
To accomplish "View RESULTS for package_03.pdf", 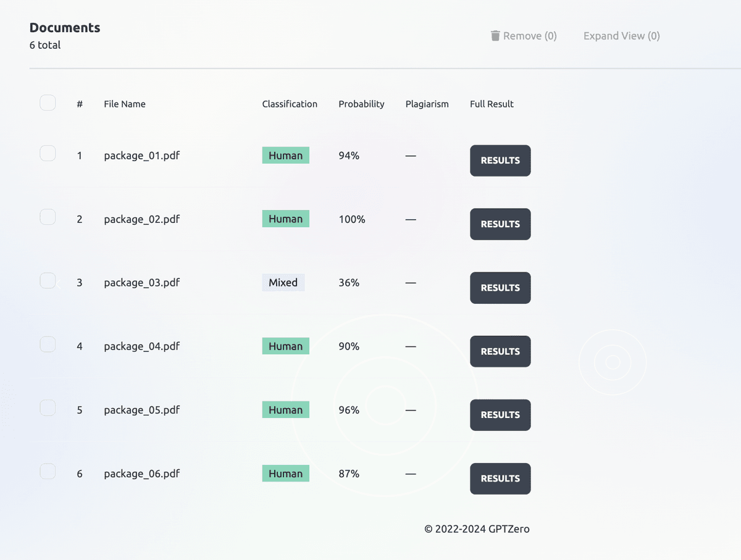I will pyautogui.click(x=500, y=288).
